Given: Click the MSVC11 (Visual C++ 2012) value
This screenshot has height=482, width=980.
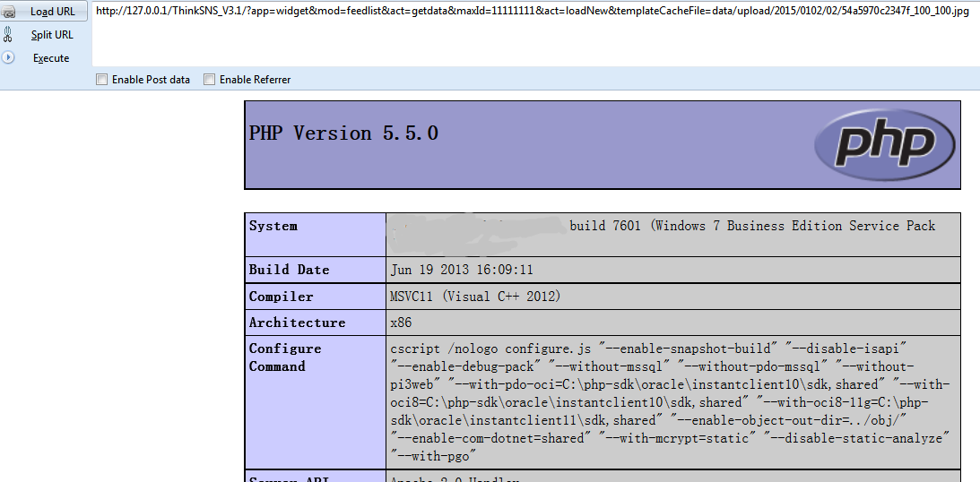Looking at the screenshot, I should [475, 297].
